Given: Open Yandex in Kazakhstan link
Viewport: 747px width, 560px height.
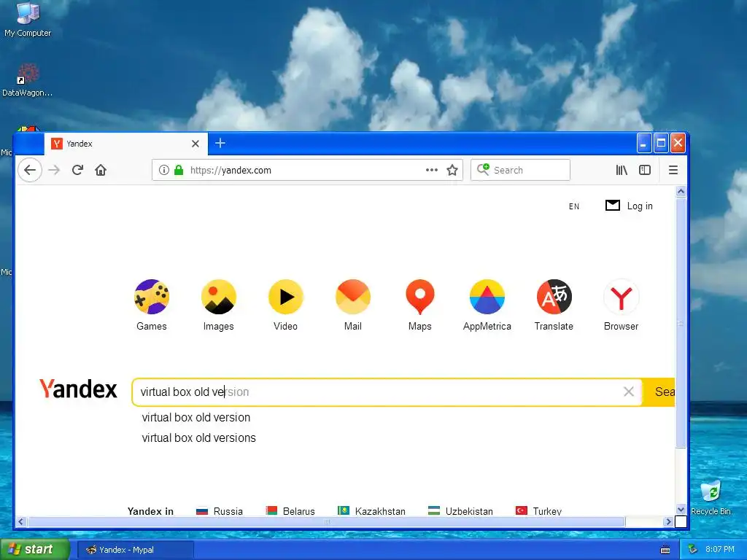Looking at the screenshot, I should coord(371,511).
